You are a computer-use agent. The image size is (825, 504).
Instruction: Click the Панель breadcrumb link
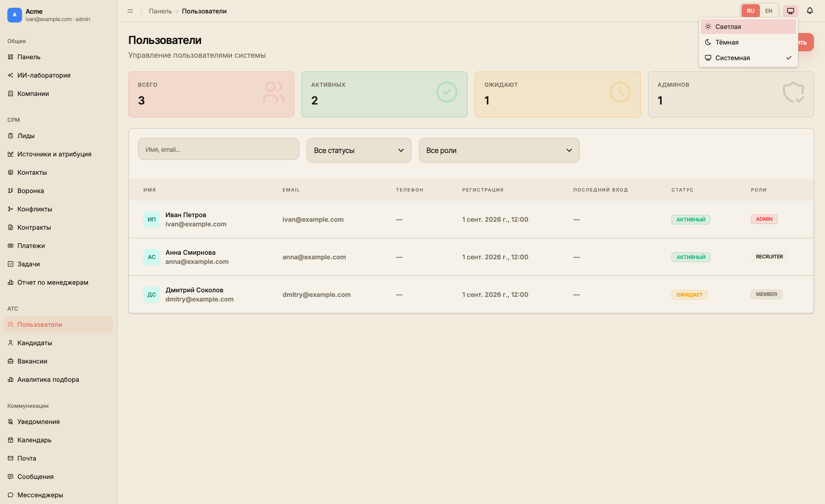(160, 11)
